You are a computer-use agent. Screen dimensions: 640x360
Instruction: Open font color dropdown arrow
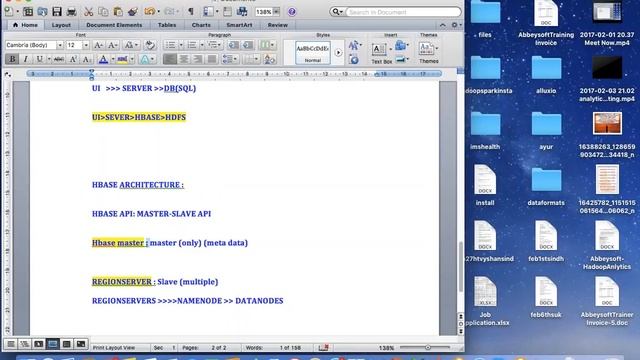113,59
